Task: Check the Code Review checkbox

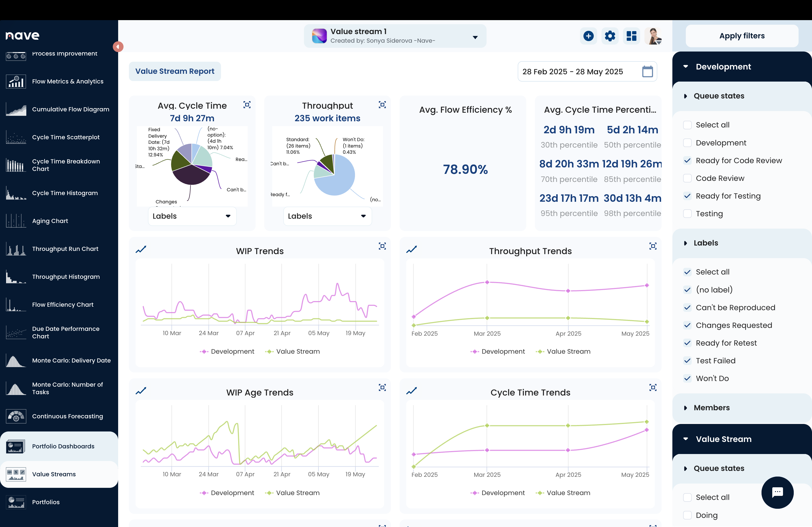Action: tap(687, 178)
